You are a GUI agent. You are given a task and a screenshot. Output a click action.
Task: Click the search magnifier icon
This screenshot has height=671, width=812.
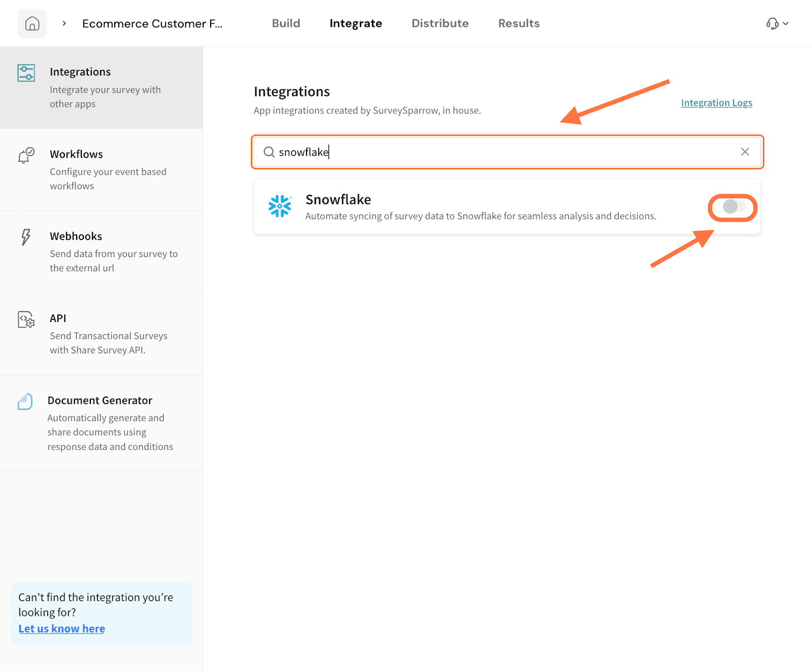(x=269, y=152)
